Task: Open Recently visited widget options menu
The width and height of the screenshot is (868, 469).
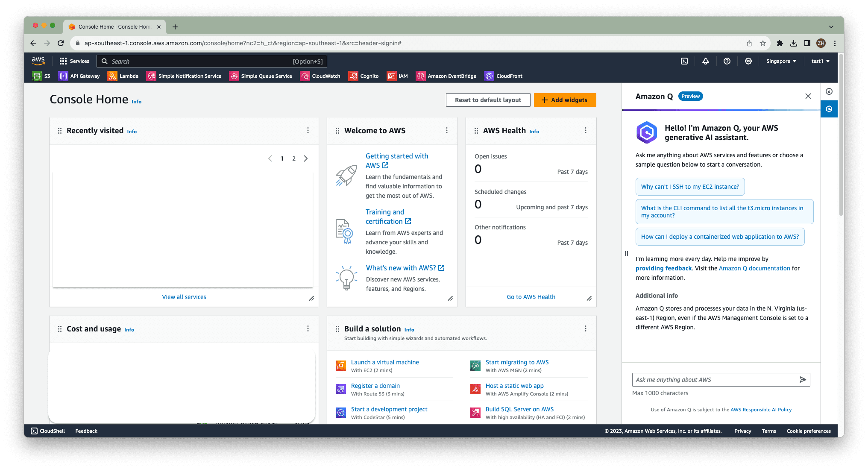Action: click(x=308, y=130)
